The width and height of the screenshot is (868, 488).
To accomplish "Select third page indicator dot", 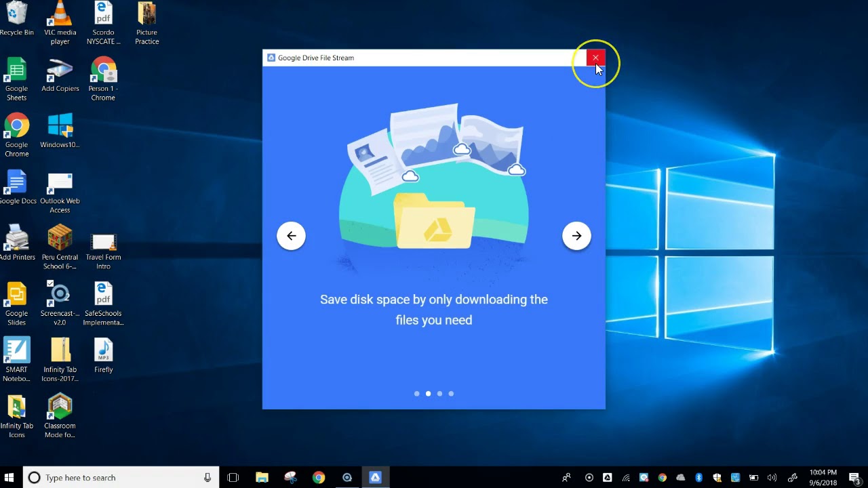I will pos(439,393).
